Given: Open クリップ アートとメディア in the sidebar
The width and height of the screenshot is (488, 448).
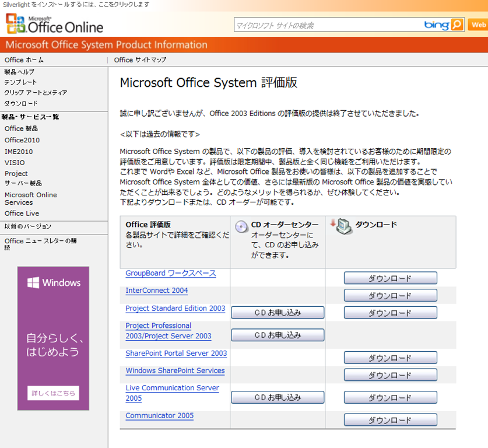Looking at the screenshot, I should click(x=36, y=93).
